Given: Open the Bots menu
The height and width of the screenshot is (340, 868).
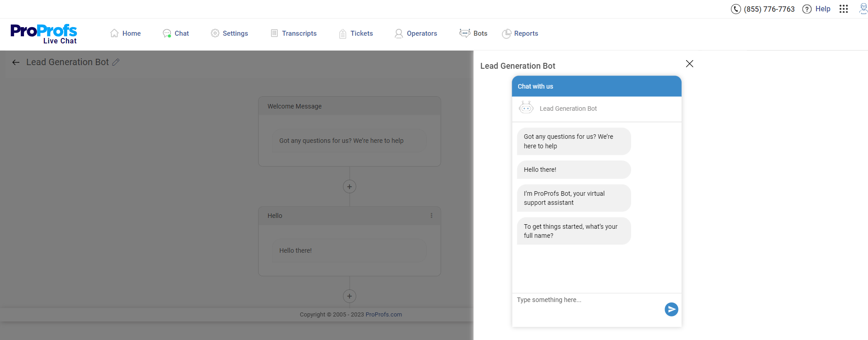Looking at the screenshot, I should coord(473,33).
